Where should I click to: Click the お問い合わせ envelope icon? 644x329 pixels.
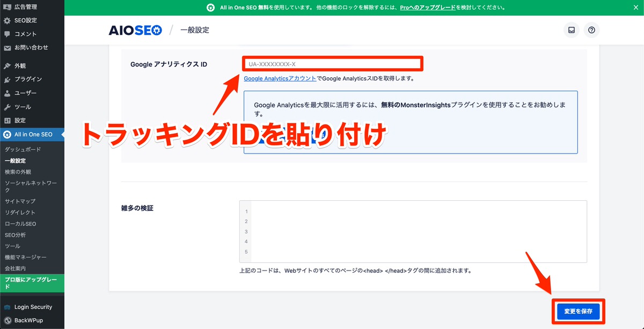pos(7,48)
